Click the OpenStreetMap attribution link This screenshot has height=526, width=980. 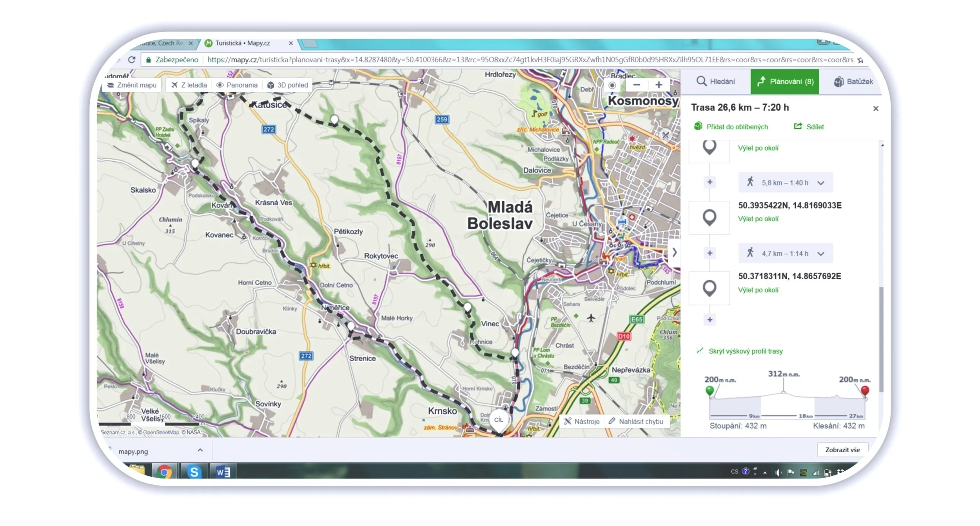[161, 432]
